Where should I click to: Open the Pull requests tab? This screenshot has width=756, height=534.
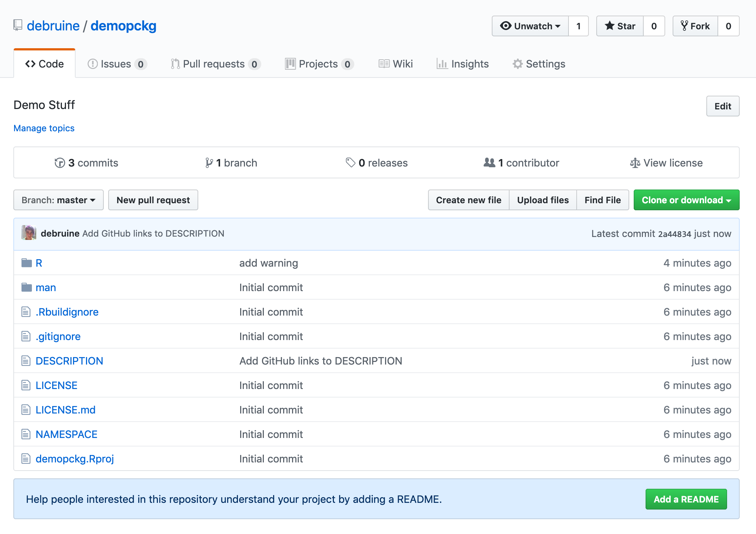coord(216,64)
